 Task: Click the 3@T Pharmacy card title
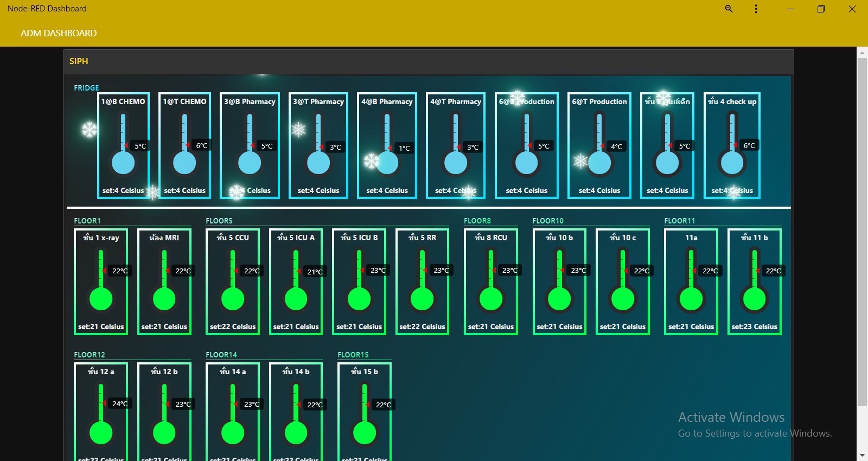[x=318, y=101]
